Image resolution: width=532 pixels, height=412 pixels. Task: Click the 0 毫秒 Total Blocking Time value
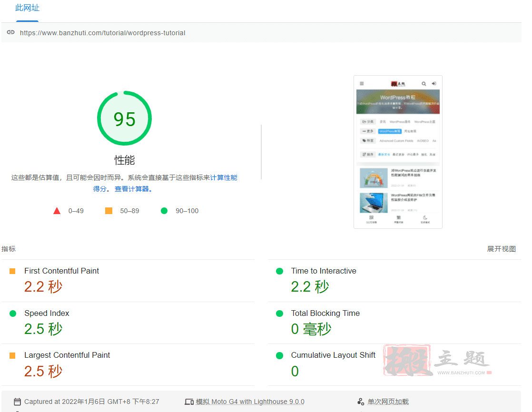point(311,329)
